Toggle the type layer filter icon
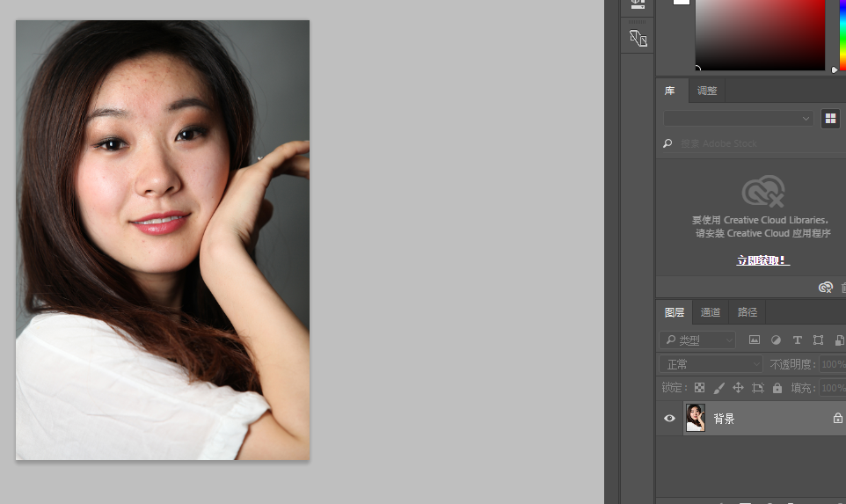Screen dimensions: 846x504 (797, 340)
